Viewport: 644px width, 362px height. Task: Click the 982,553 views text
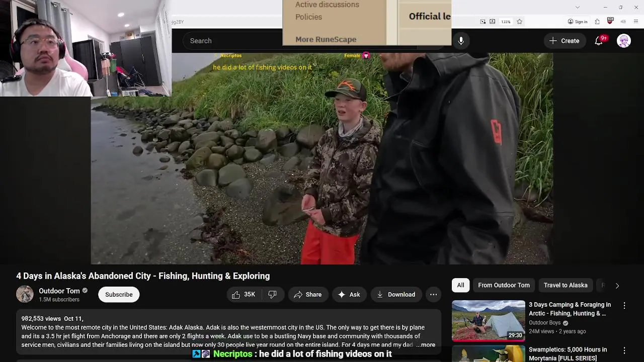pos(41,319)
